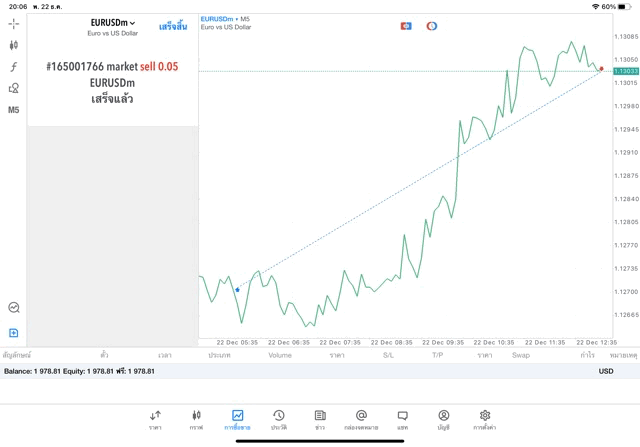Select the crosshair tool in the left sidebar

(x=14, y=23)
